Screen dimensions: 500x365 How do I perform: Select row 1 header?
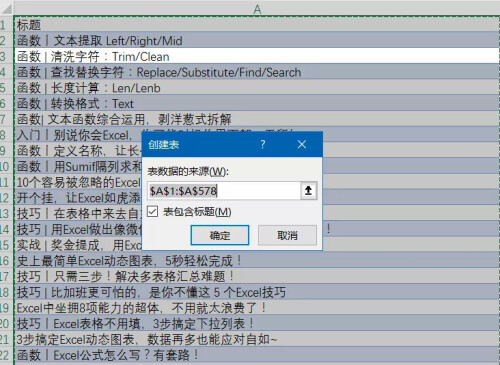click(x=4, y=25)
